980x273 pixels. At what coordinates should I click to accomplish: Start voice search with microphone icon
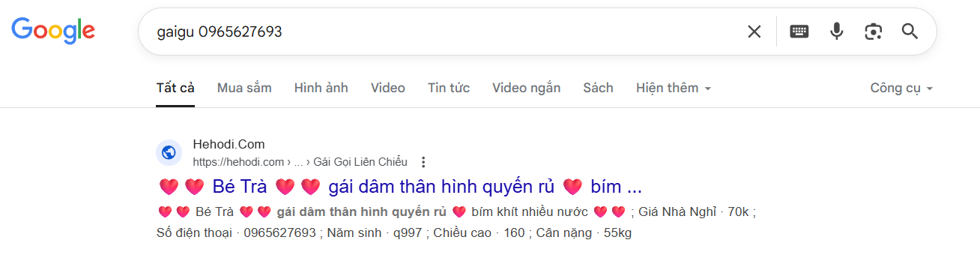click(x=837, y=31)
